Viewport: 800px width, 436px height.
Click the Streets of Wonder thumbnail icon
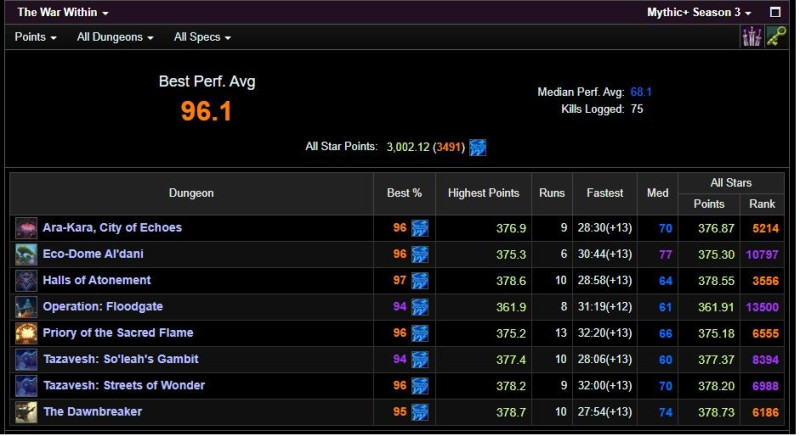pyautogui.click(x=26, y=386)
